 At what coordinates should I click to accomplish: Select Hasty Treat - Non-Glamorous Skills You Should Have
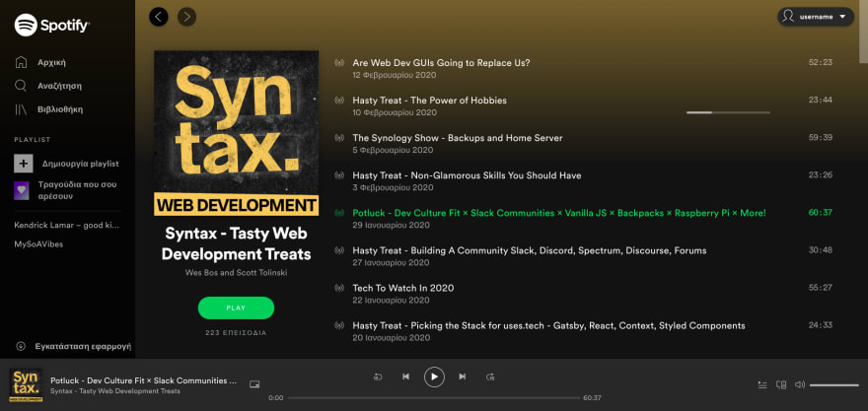click(x=467, y=175)
